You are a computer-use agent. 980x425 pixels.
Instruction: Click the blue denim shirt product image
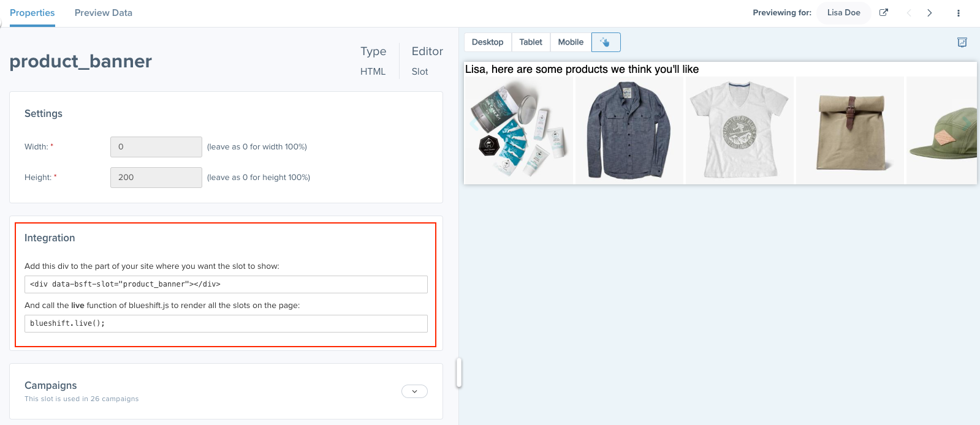629,130
